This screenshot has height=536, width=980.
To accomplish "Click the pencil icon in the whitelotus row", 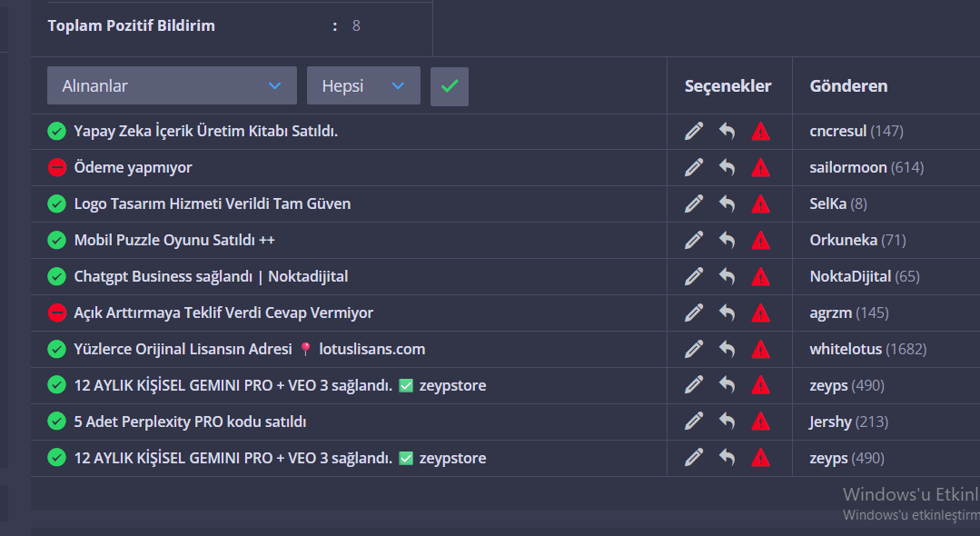I will pyautogui.click(x=694, y=350).
